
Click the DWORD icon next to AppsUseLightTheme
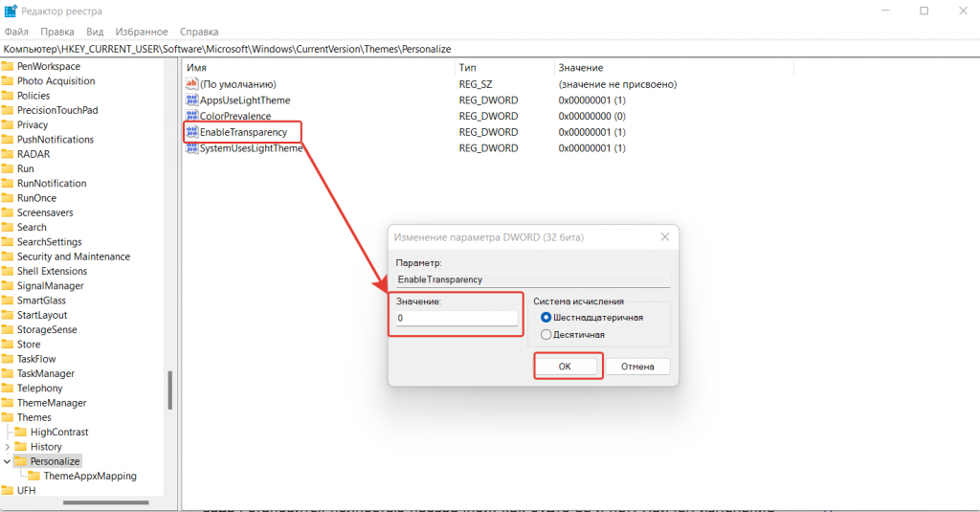(191, 100)
